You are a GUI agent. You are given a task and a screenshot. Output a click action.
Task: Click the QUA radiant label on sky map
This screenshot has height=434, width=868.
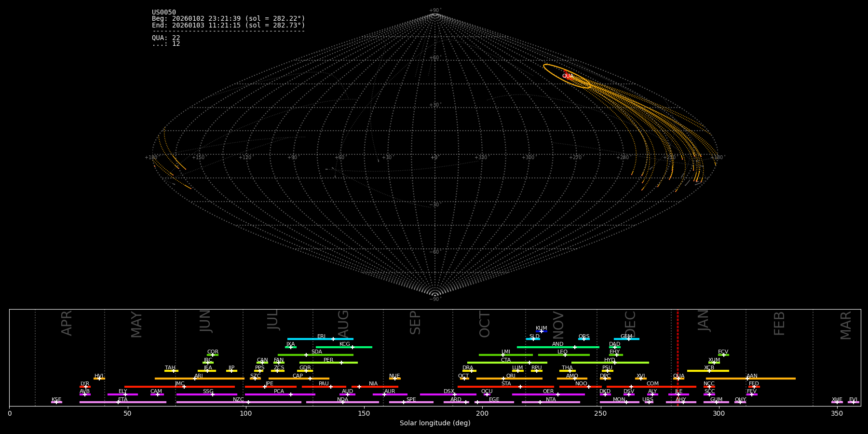(x=568, y=76)
